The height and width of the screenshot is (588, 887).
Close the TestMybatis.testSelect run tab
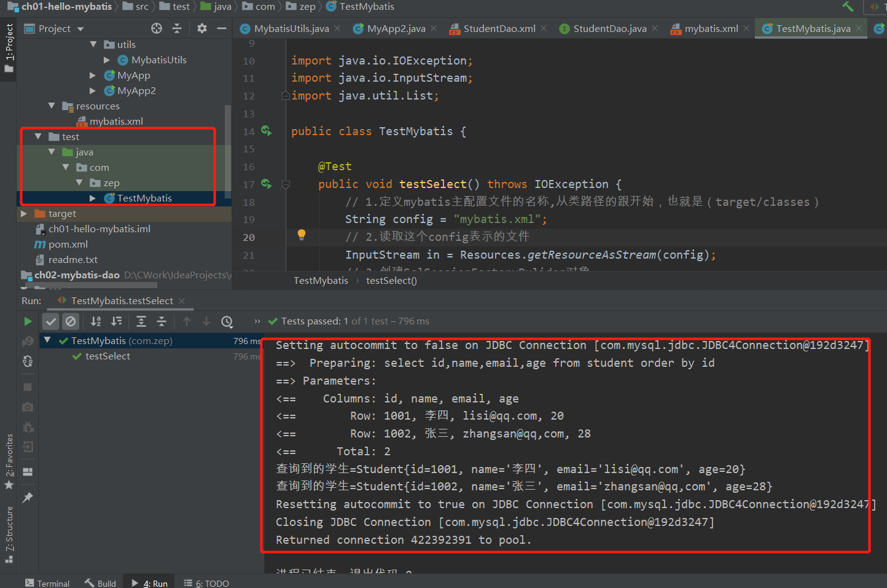coord(182,300)
